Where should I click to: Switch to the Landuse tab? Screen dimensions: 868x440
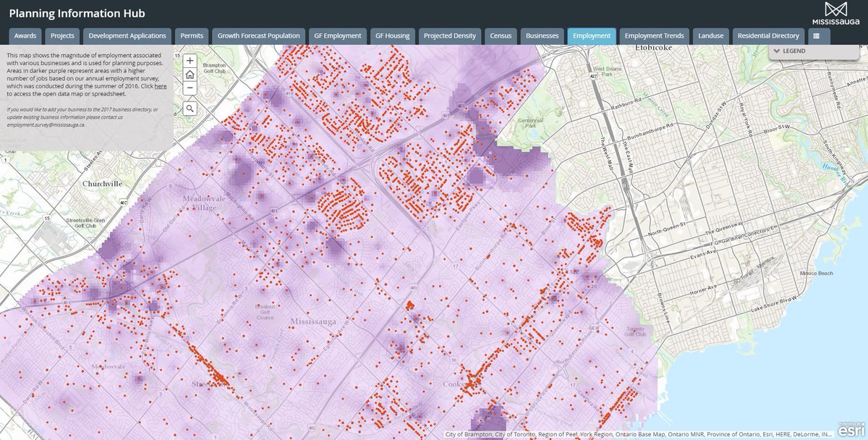pos(711,35)
